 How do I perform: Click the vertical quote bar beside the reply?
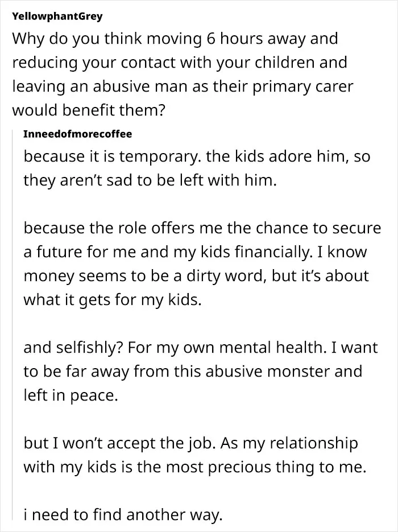tap(13, 325)
